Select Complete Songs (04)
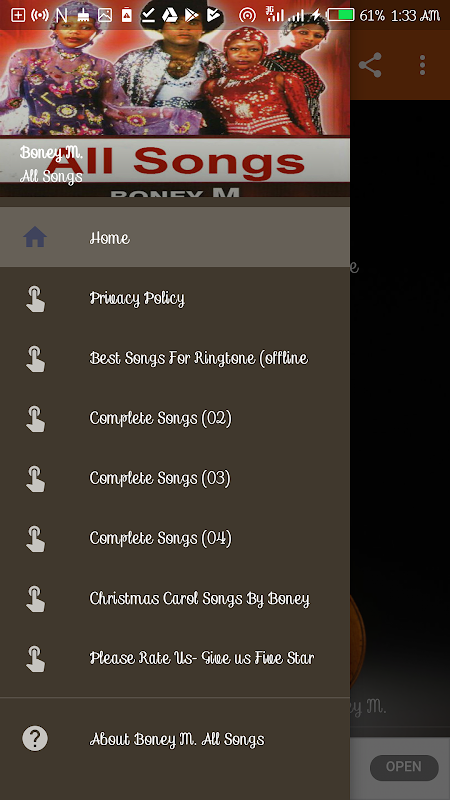450x800 pixels. click(x=175, y=538)
